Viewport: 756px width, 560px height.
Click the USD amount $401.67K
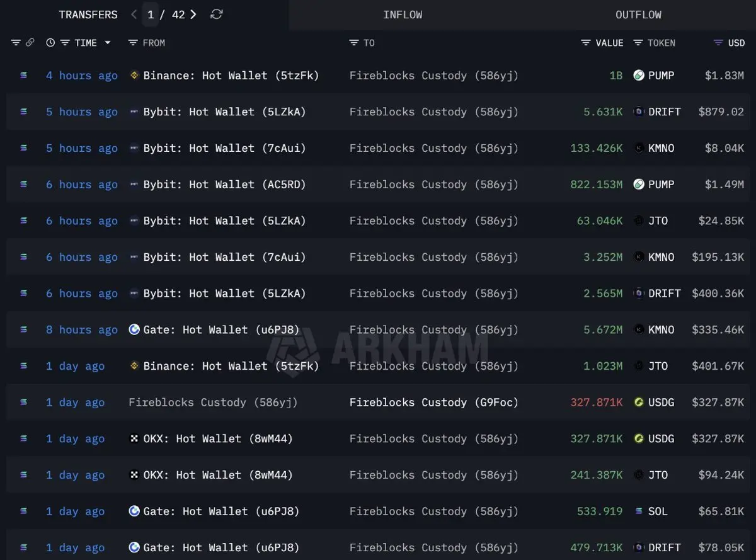(x=718, y=366)
